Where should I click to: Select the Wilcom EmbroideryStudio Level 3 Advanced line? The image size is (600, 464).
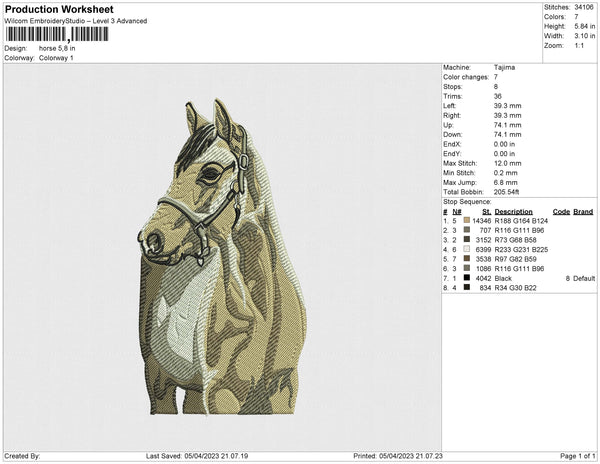pyautogui.click(x=76, y=21)
